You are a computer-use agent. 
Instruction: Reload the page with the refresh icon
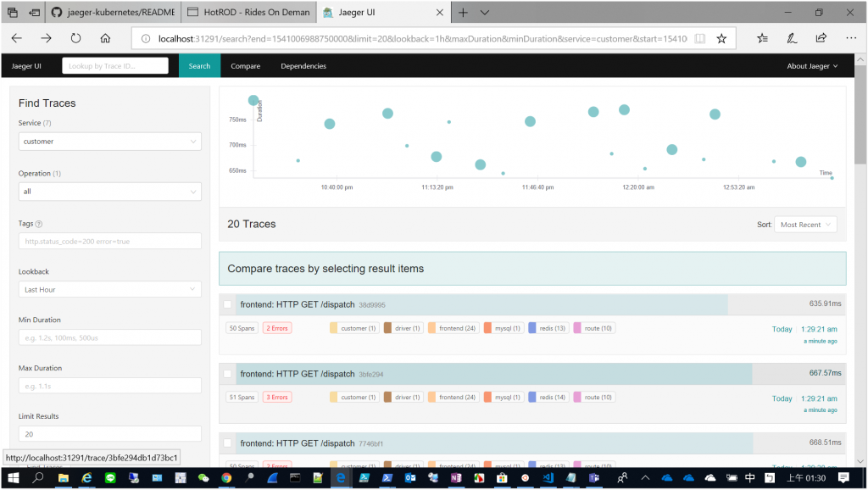(x=75, y=38)
